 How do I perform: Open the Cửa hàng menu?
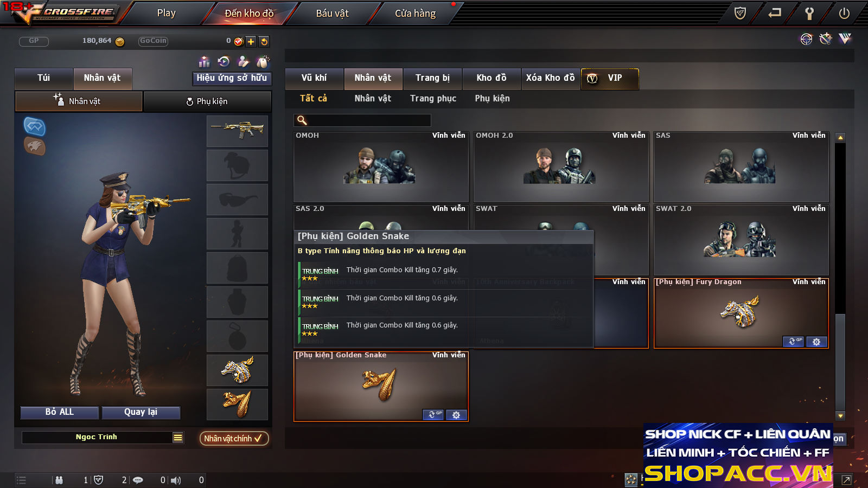click(415, 14)
